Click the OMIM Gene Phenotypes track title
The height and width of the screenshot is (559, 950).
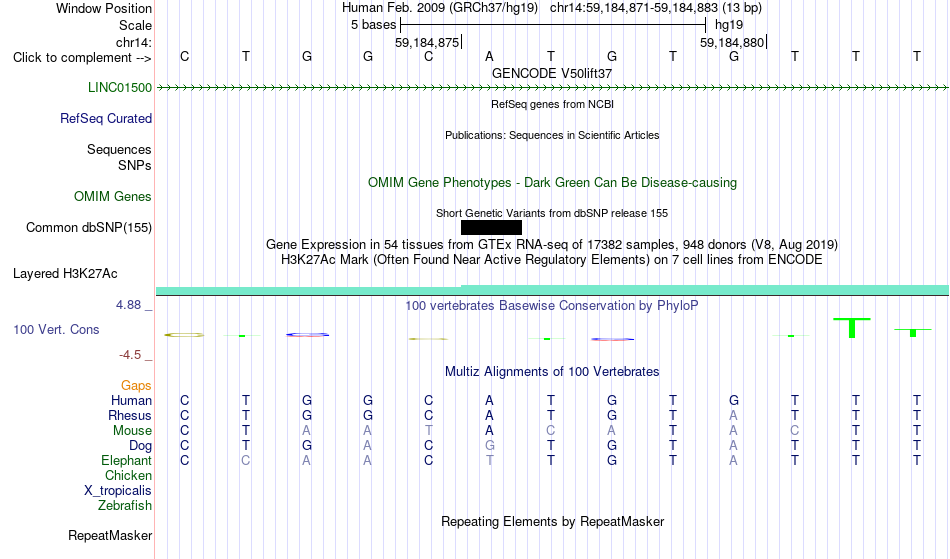553,182
